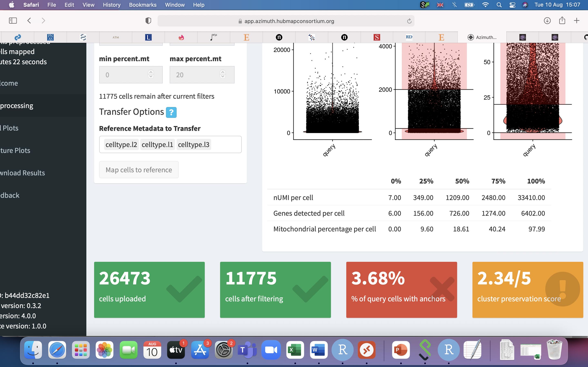Click the Transfer Options help icon
Image resolution: width=588 pixels, height=367 pixels.
pos(171,112)
